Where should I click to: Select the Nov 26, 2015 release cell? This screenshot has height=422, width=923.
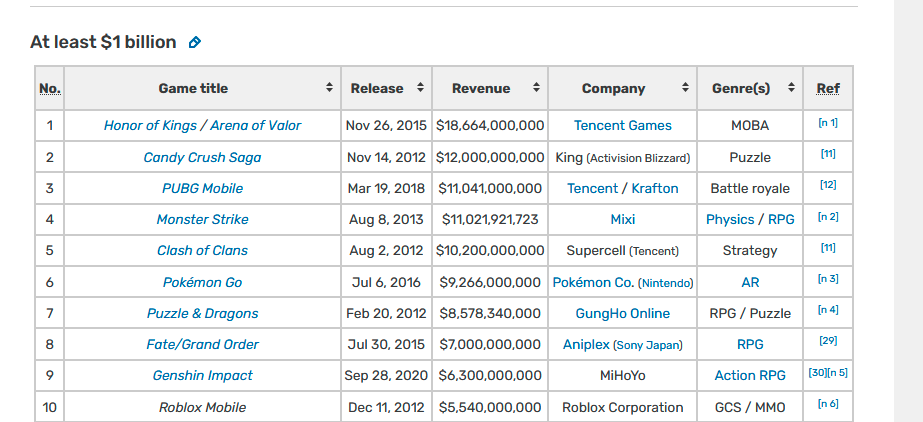[386, 125]
